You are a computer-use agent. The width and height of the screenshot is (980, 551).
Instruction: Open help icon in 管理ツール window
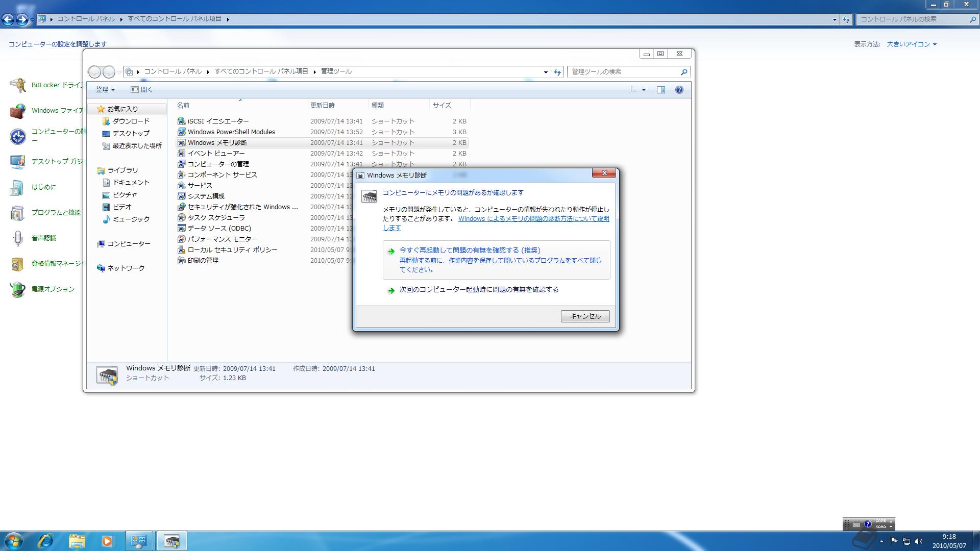coord(679,90)
